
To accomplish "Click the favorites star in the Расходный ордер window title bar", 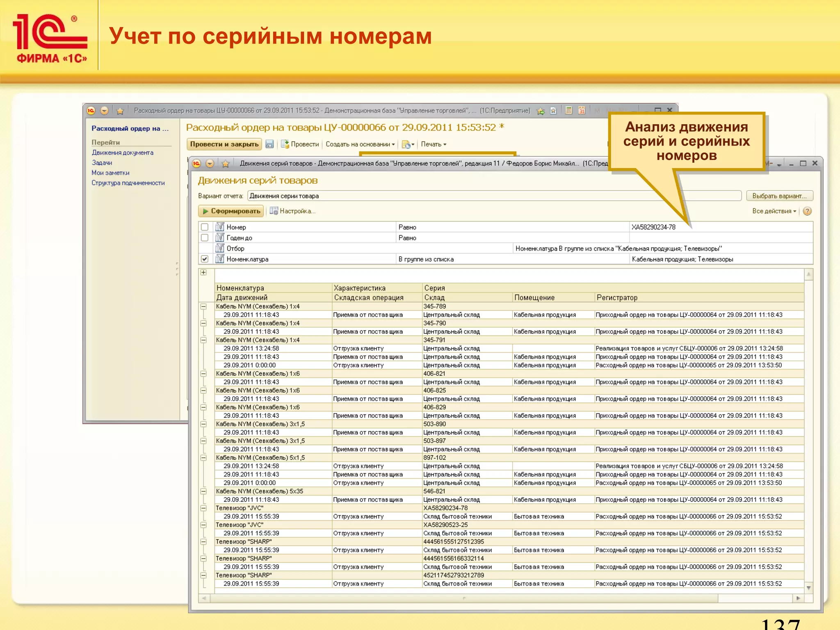I will 120,111.
